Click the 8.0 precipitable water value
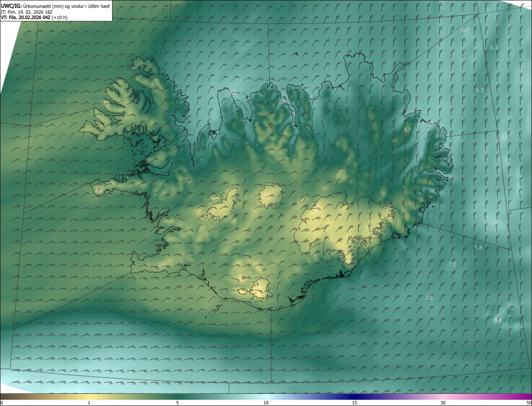The width and height of the screenshot is (532, 406). coord(465,30)
